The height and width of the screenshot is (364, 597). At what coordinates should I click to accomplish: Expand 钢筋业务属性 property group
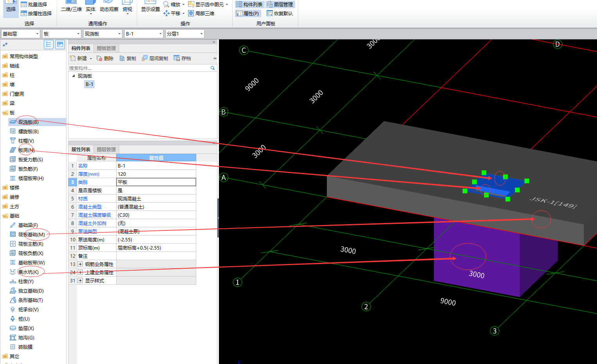[80, 264]
